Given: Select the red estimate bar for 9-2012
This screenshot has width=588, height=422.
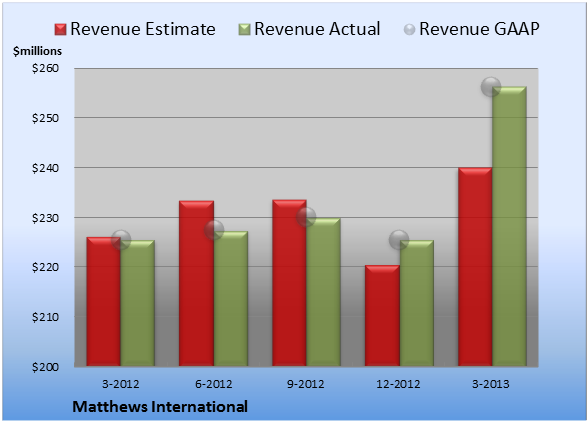Looking at the screenshot, I should tap(290, 283).
